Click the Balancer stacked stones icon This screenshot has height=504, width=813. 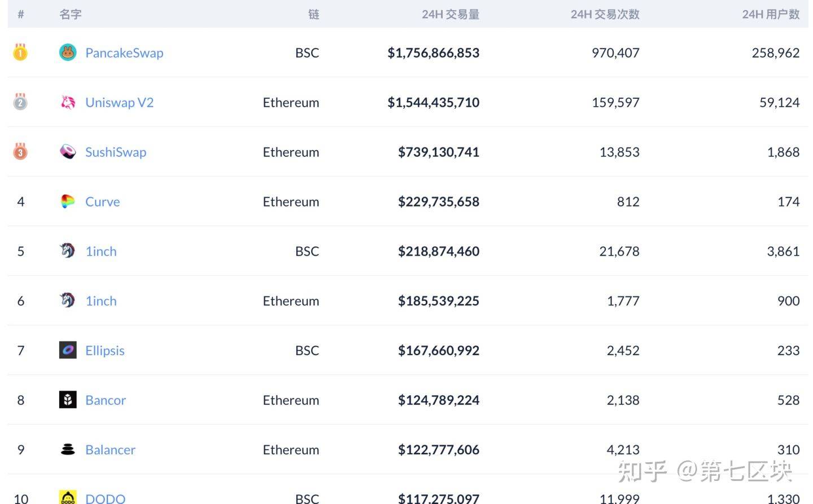point(68,450)
